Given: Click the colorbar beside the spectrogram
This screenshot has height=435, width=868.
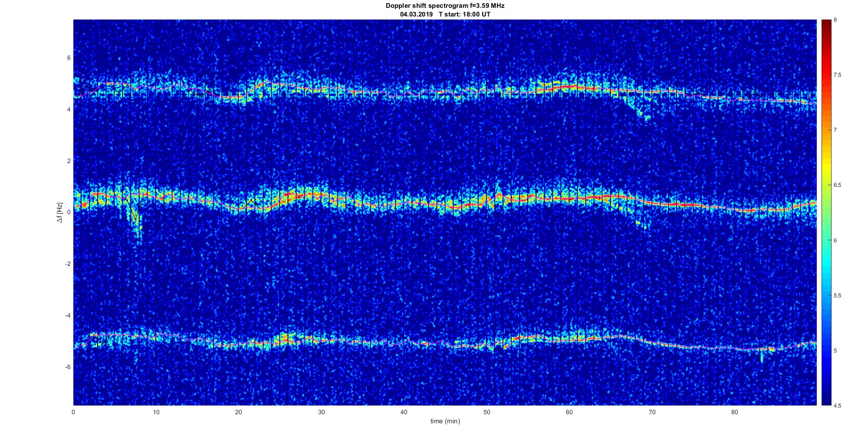Looking at the screenshot, I should (826, 213).
